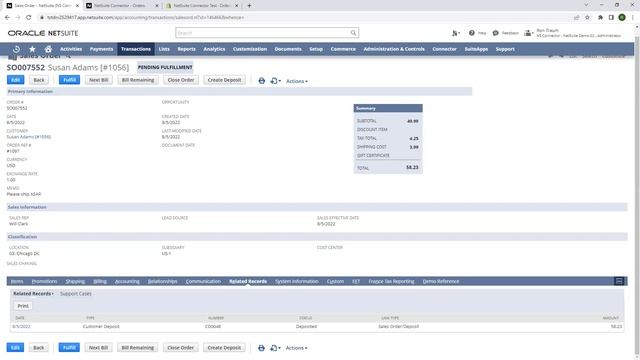This screenshot has width=640, height=360.
Task: Switch to the Items subtab
Action: point(17,281)
